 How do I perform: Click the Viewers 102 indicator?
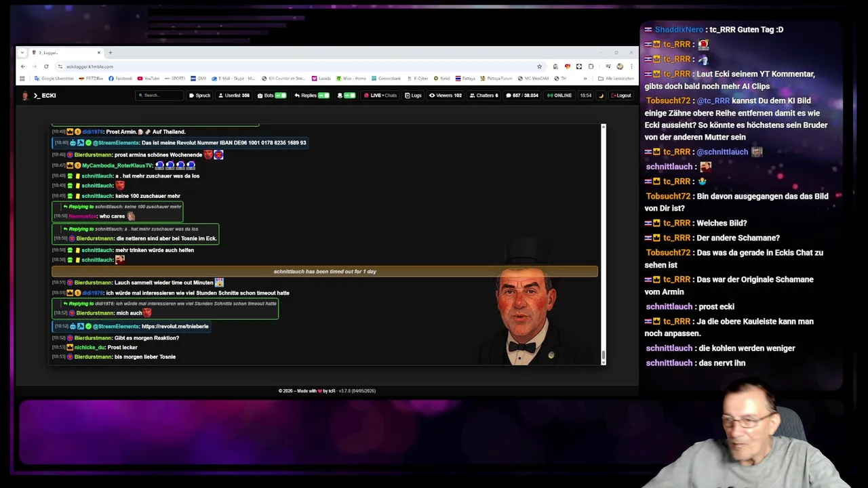tap(446, 96)
